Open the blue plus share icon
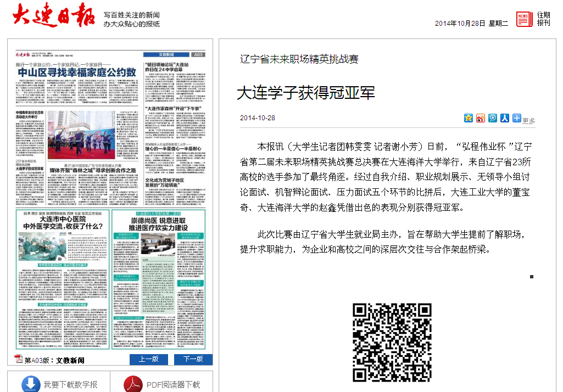Image resolution: width=563 pixels, height=392 pixels. pos(517,118)
